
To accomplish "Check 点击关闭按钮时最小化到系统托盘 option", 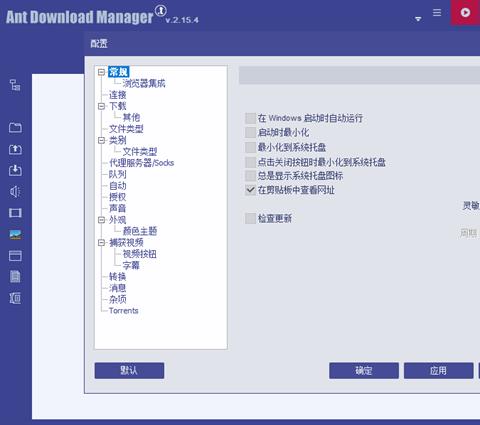I will pos(250,162).
